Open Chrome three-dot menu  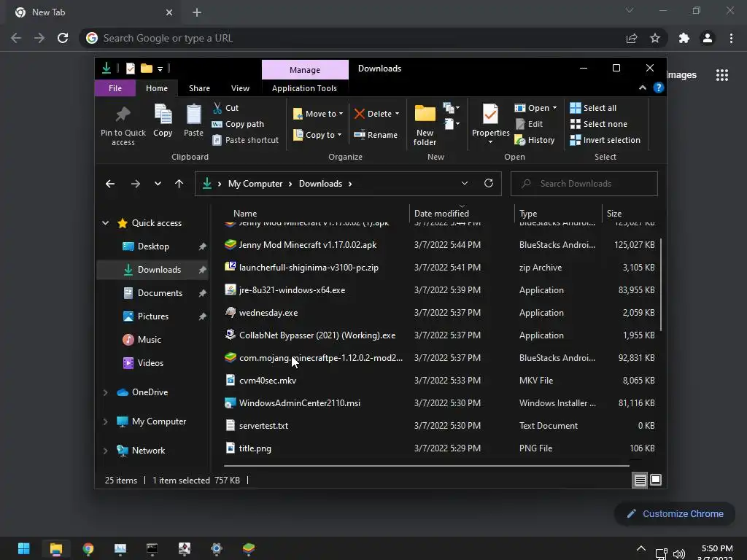(731, 38)
